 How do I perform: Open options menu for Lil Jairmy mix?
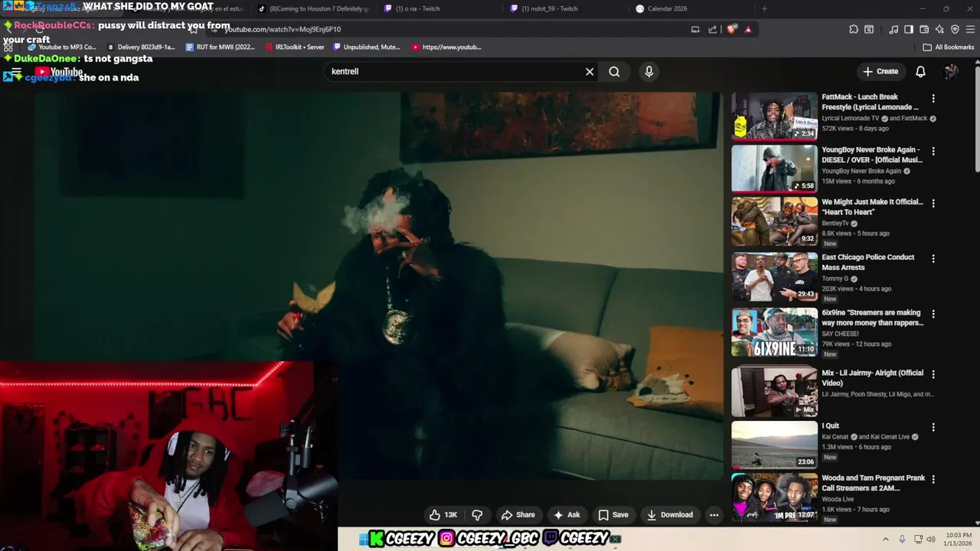[933, 374]
